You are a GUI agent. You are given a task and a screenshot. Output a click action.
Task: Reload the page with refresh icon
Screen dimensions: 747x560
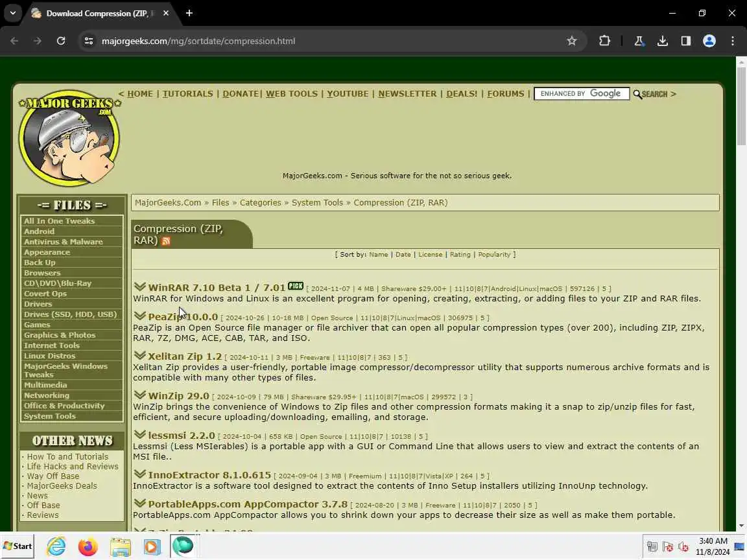(61, 41)
